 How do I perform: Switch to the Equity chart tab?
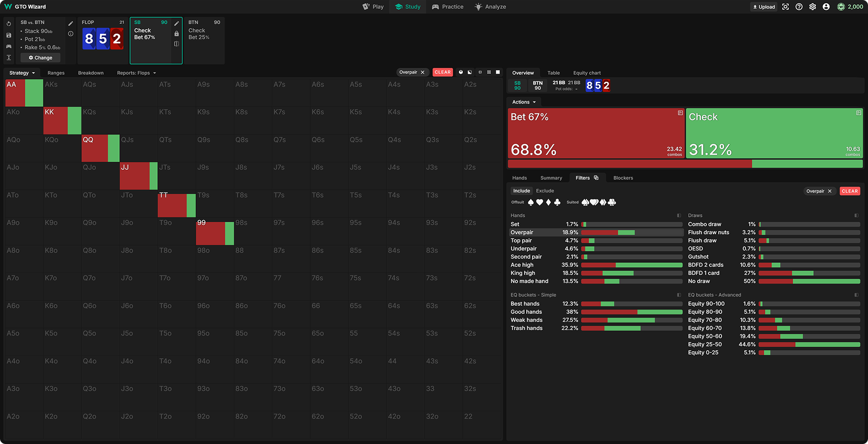pos(586,73)
